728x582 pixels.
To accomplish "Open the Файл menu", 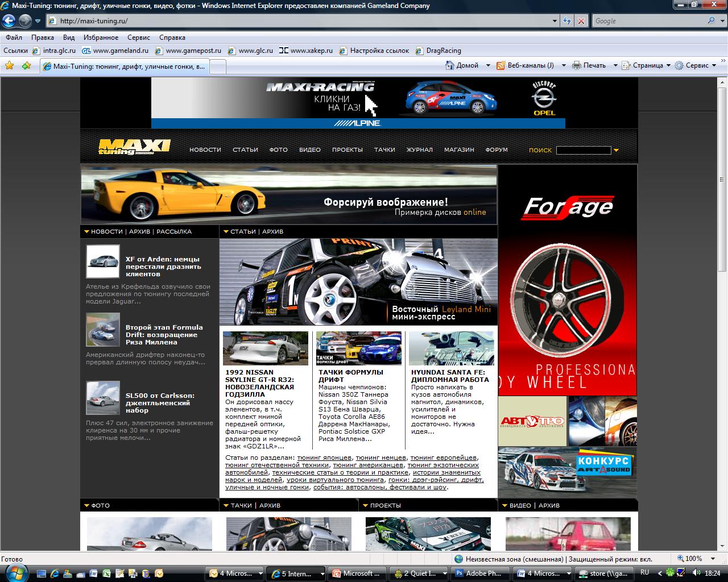I will coord(14,38).
